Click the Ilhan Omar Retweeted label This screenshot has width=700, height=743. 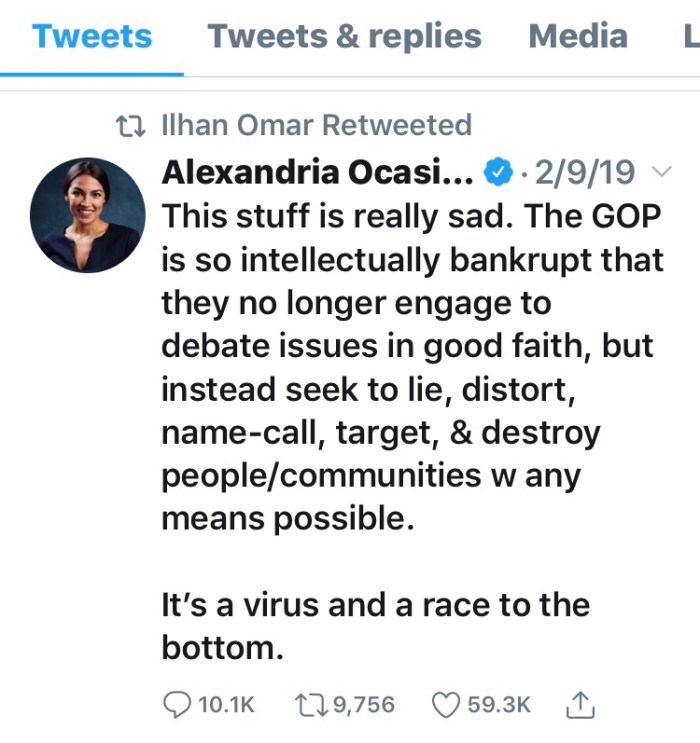tap(316, 126)
